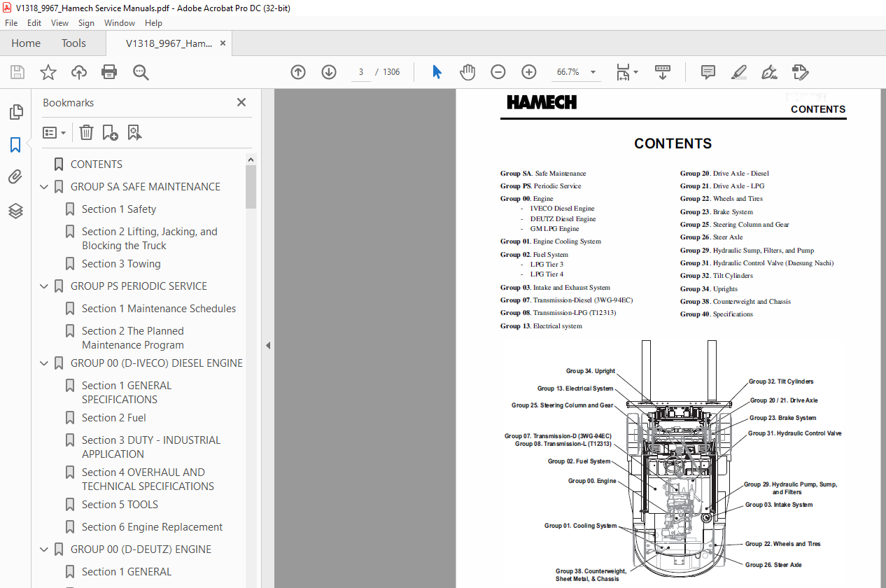Open the Edit menu
The image size is (886, 588).
(34, 23)
